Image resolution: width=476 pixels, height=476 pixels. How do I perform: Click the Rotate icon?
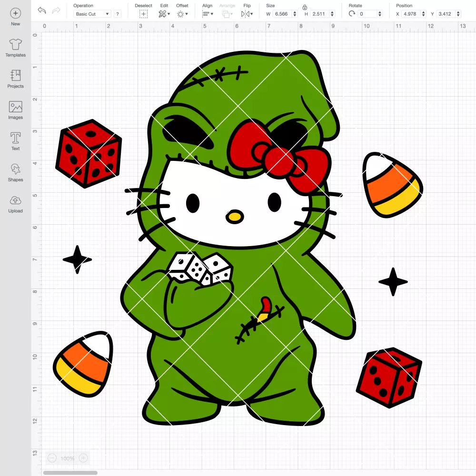pos(352,14)
